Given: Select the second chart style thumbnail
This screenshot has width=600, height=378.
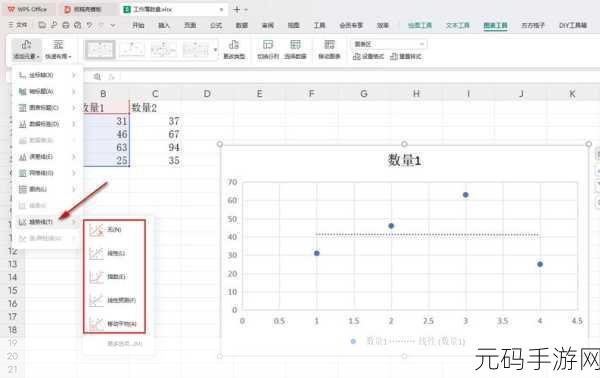Looking at the screenshot, I should click(x=132, y=50).
